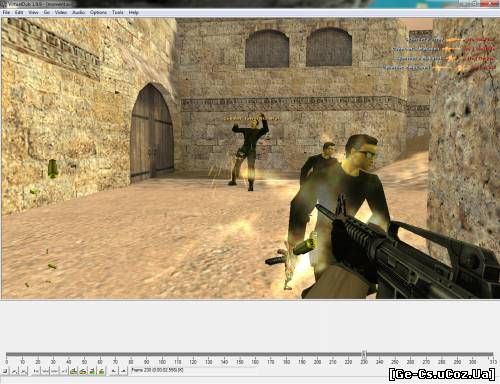Start input playback preview
Image resolution: width=500 pixels, height=384 pixels.
[x=15, y=371]
